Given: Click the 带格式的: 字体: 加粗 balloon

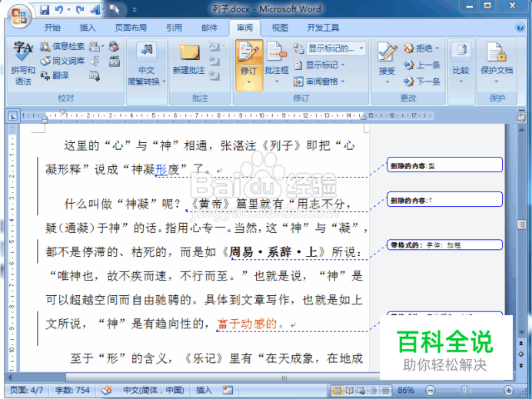Looking at the screenshot, I should pyautogui.click(x=444, y=245).
